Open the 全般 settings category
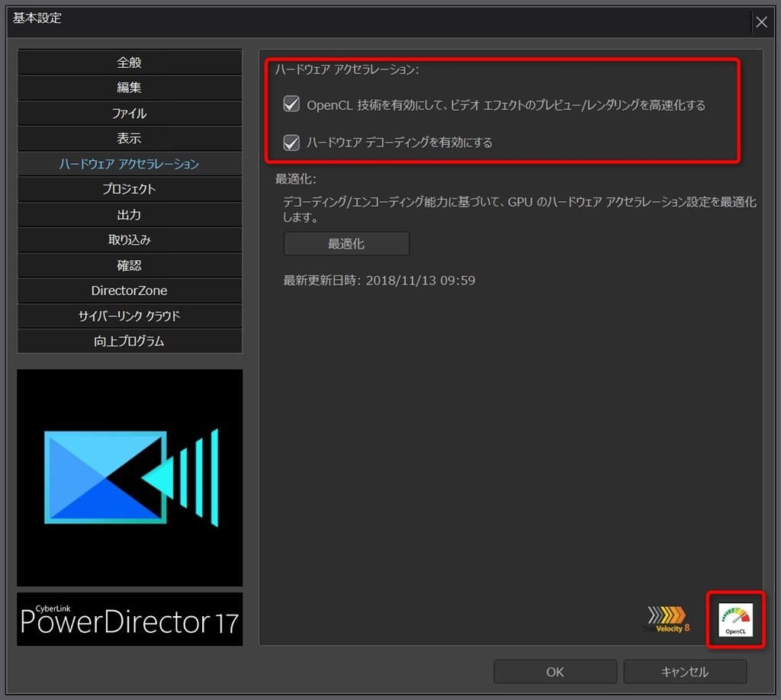The height and width of the screenshot is (700, 781). pos(130,63)
